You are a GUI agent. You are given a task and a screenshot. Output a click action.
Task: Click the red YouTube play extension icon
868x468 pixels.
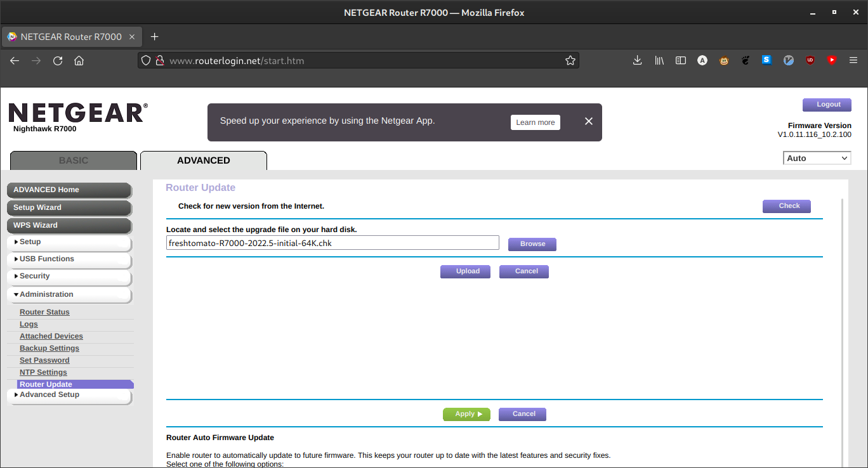(x=832, y=60)
